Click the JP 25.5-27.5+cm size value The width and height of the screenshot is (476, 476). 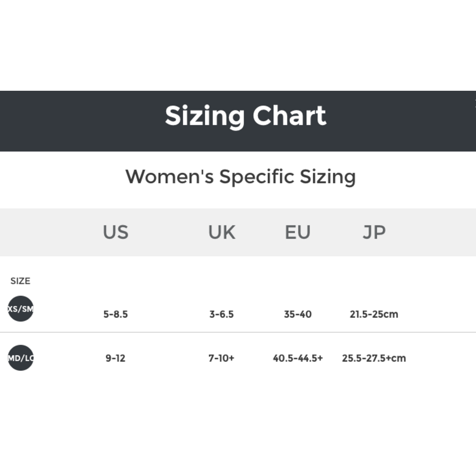[x=374, y=358]
